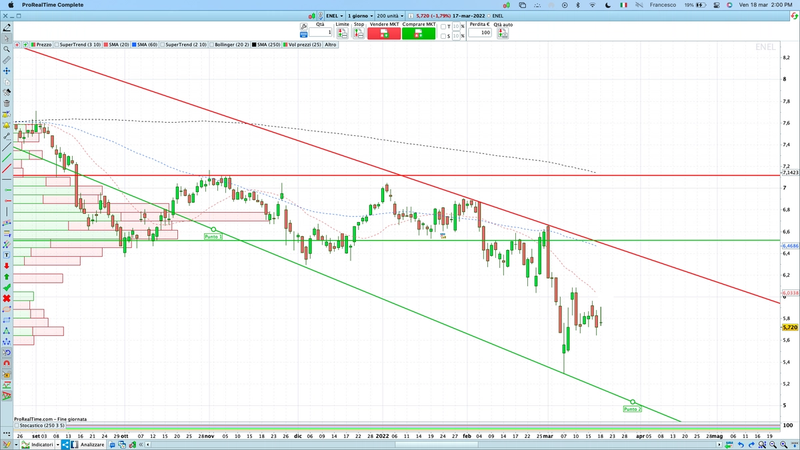Select the pencil drawing tool at top left
Viewport: 800px width, 450px height.
click(7, 28)
